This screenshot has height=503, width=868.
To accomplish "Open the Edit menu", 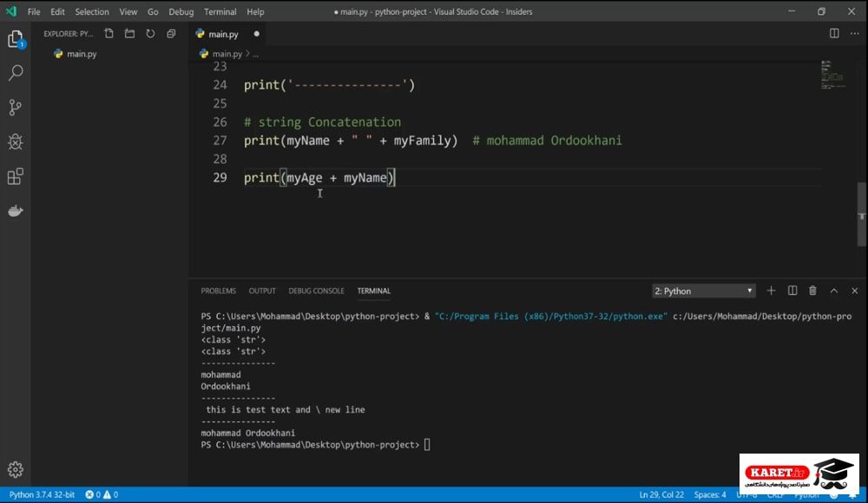I will pos(57,11).
